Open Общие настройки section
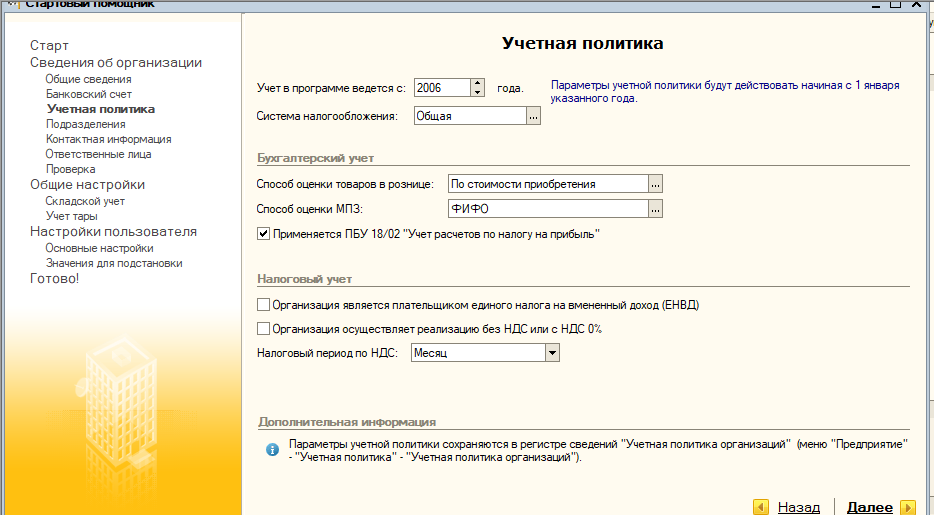 [88, 185]
